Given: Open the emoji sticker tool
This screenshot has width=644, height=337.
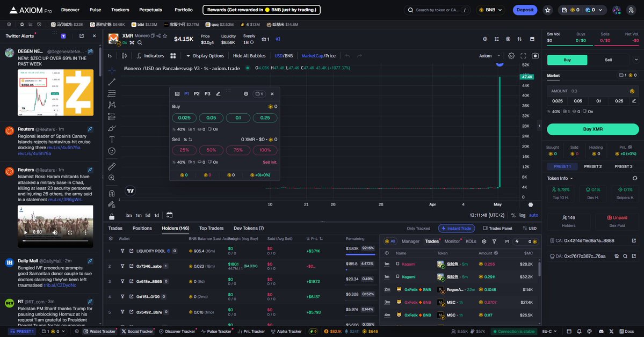Looking at the screenshot, I should pyautogui.click(x=112, y=151).
